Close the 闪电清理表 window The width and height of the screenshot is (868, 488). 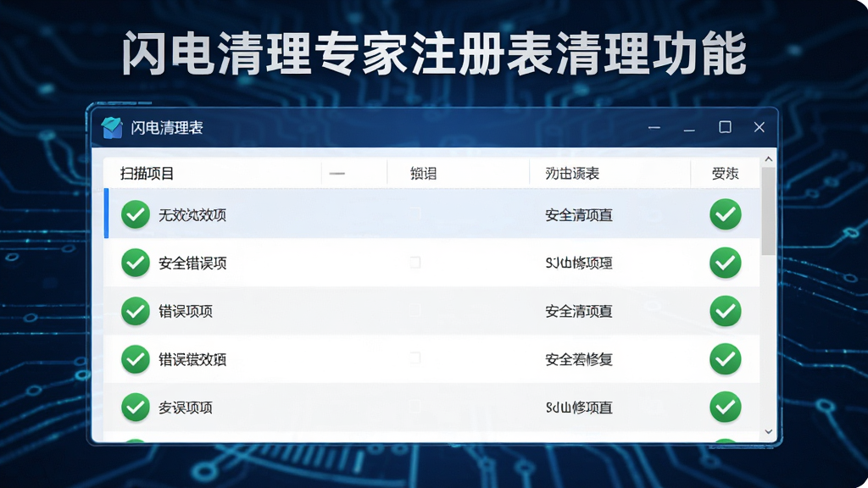pos(759,127)
